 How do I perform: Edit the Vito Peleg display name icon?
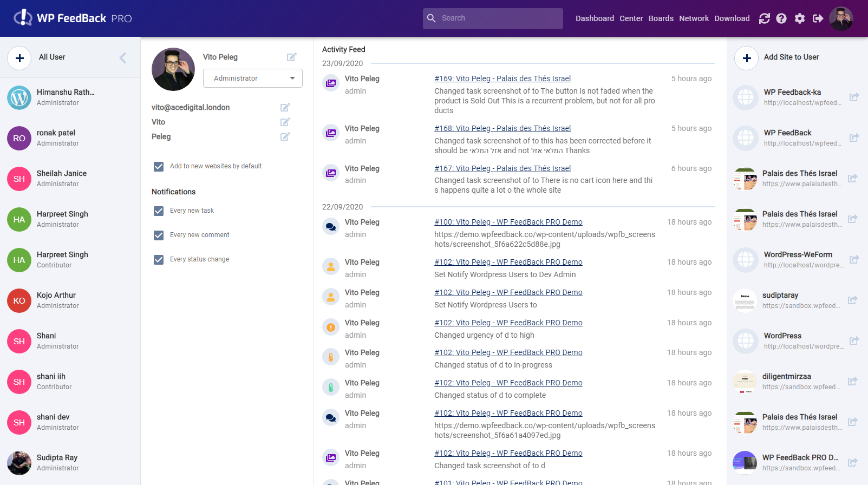pos(291,57)
